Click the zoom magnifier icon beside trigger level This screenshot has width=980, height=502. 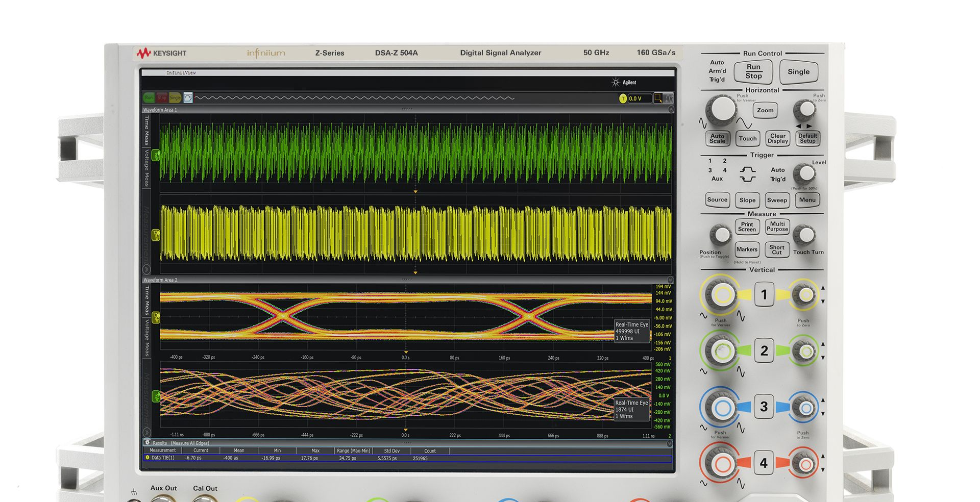pyautogui.click(x=658, y=98)
